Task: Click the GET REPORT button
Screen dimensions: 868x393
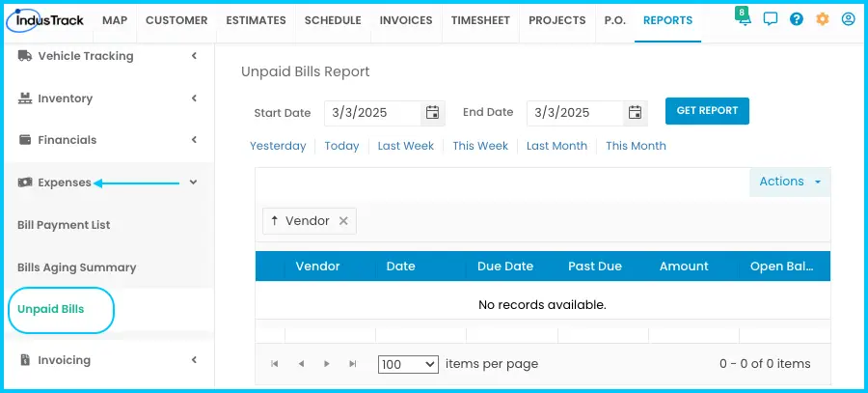Action: (x=707, y=111)
